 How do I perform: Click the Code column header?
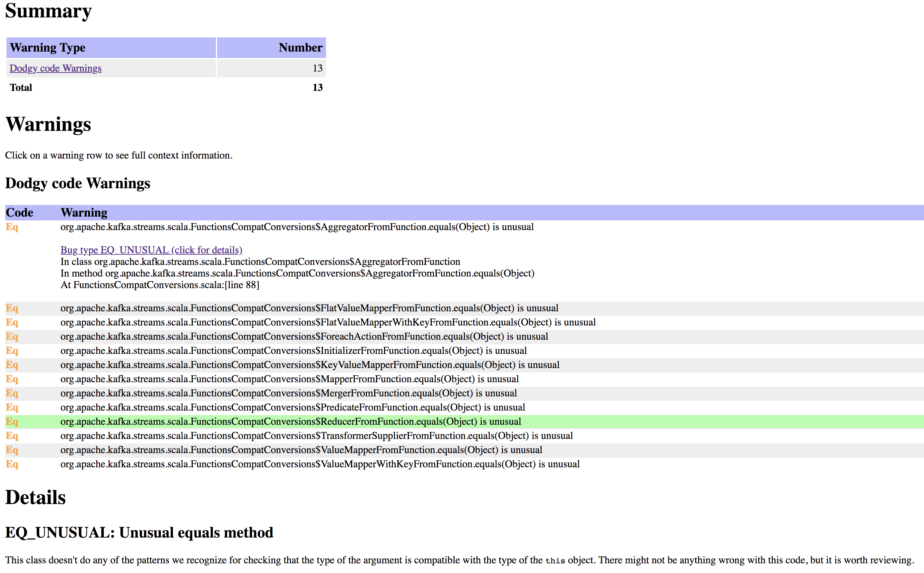coord(19,213)
